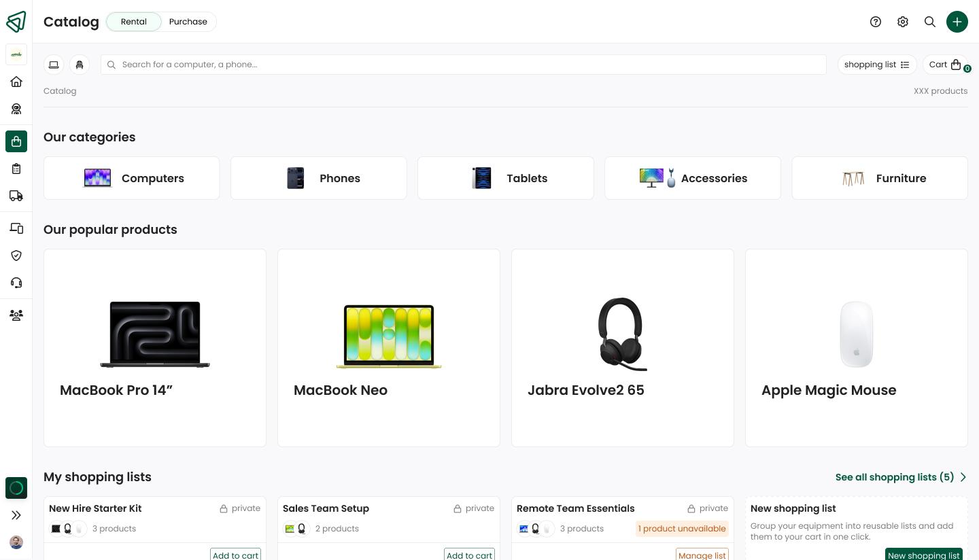The width and height of the screenshot is (979, 560).
Task: Open MacBook Neo product title
Action: coord(341,390)
